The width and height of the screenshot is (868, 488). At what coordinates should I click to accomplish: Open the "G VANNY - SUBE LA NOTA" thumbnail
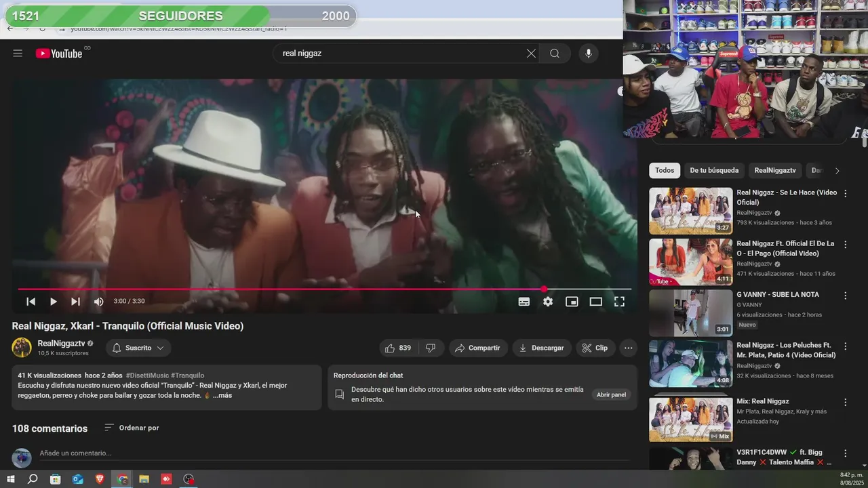tap(690, 313)
